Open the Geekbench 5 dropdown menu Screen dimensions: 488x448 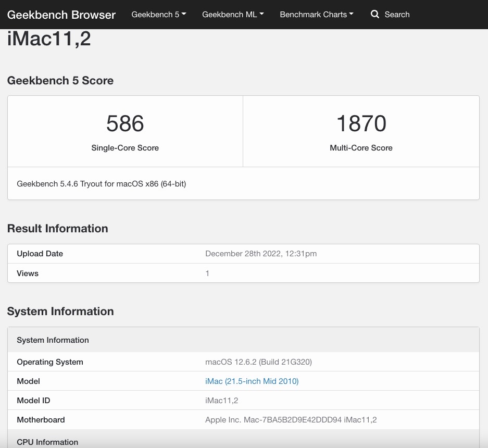point(159,14)
